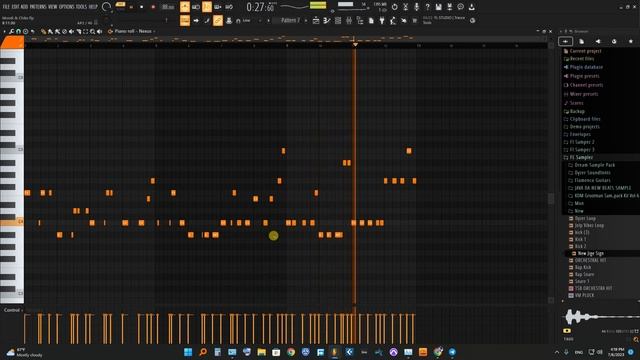Select the piano roll paint tool

pos(50,31)
